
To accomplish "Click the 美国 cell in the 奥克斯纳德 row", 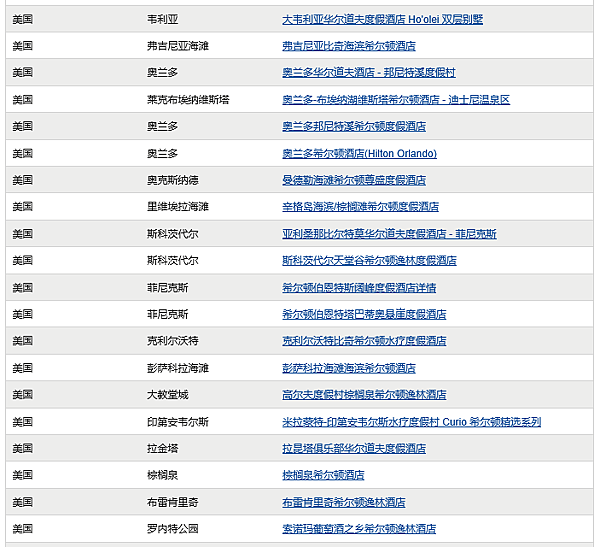I will [x=23, y=180].
